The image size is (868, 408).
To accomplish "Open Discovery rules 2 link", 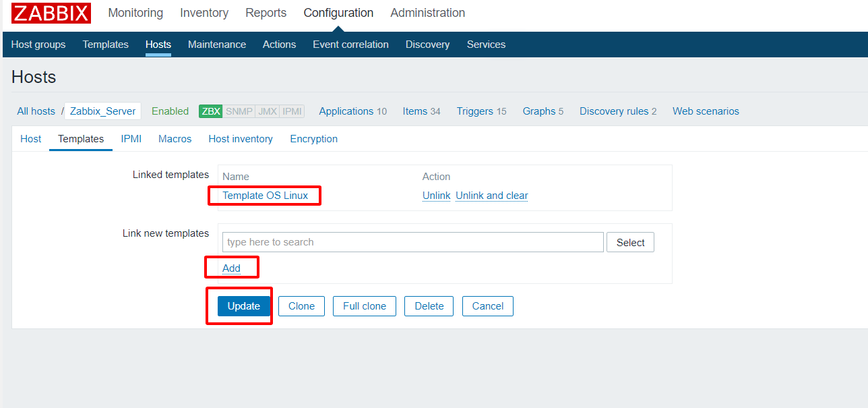I will point(618,111).
